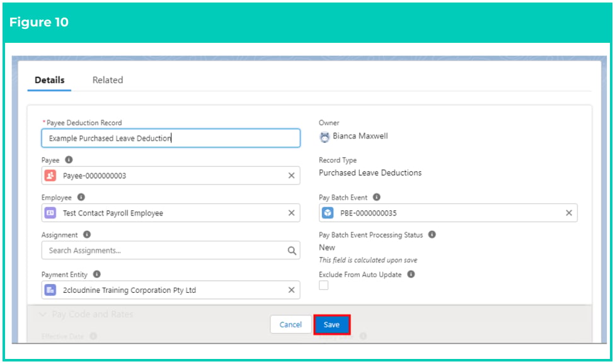Image resolution: width=615 pixels, height=364 pixels.
Task: Clear the Test Contact Payroll Employee selection
Action: [291, 213]
